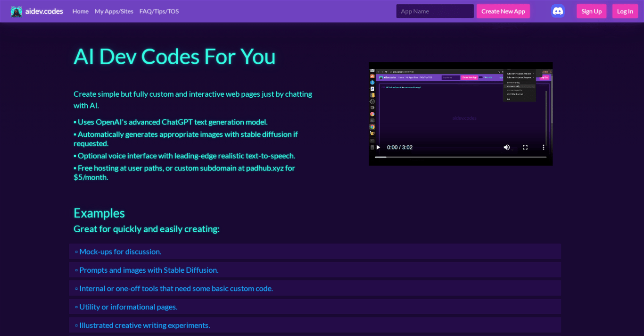This screenshot has height=336, width=644.
Task: Click the aidev.codes site name
Action: coord(44,11)
